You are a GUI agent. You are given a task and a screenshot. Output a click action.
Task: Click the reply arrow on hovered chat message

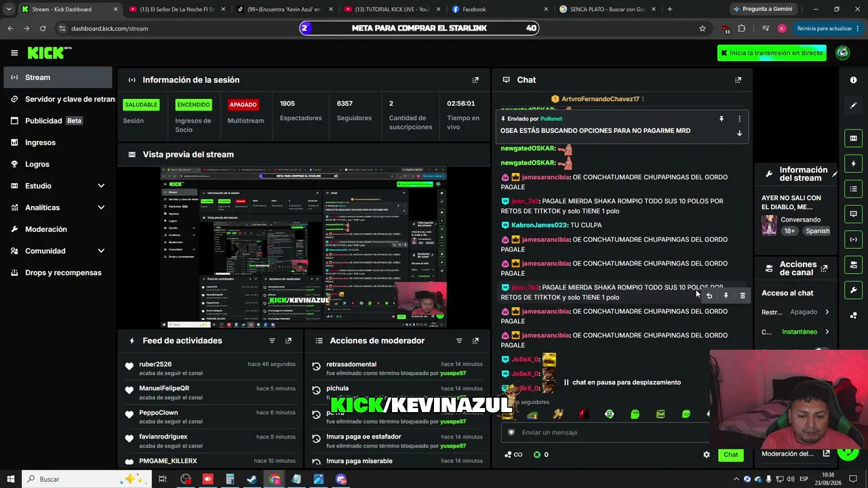click(x=709, y=296)
